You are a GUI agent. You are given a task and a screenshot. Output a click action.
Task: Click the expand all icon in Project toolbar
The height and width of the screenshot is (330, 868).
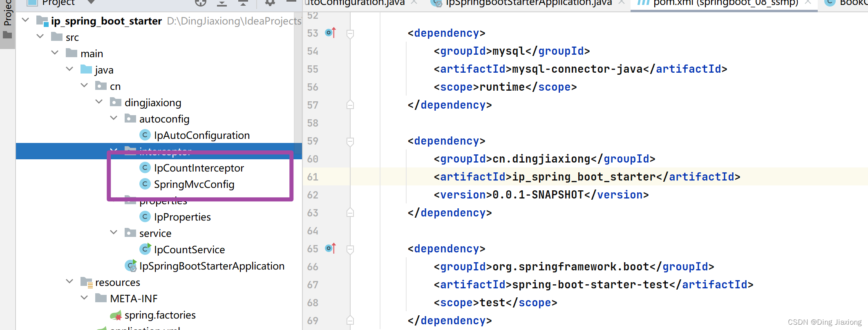click(x=222, y=3)
